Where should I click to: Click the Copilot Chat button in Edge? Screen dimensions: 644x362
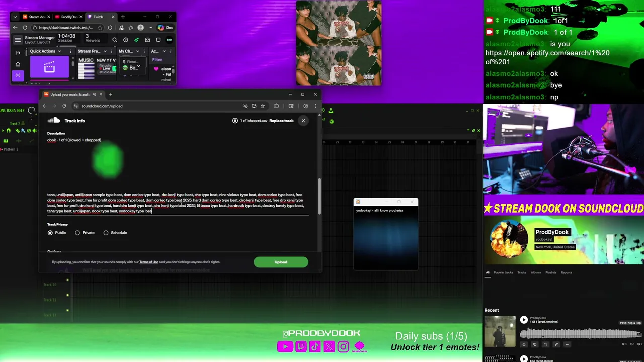165,28
